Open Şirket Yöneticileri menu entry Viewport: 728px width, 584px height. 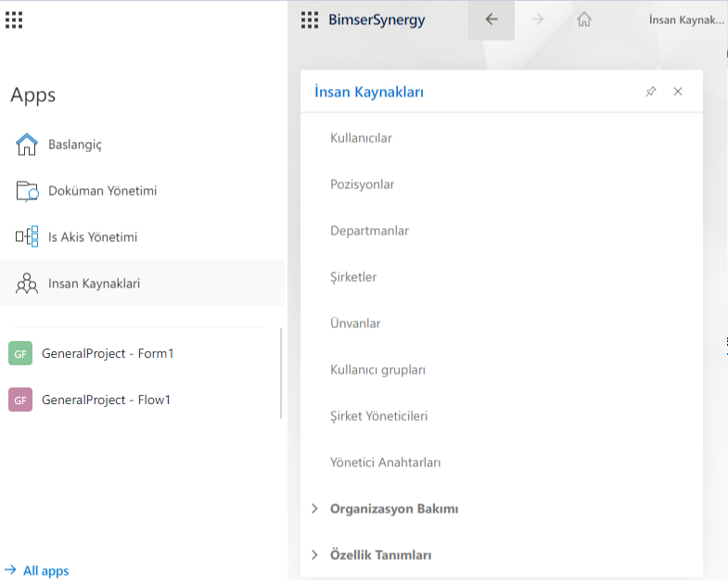click(378, 416)
